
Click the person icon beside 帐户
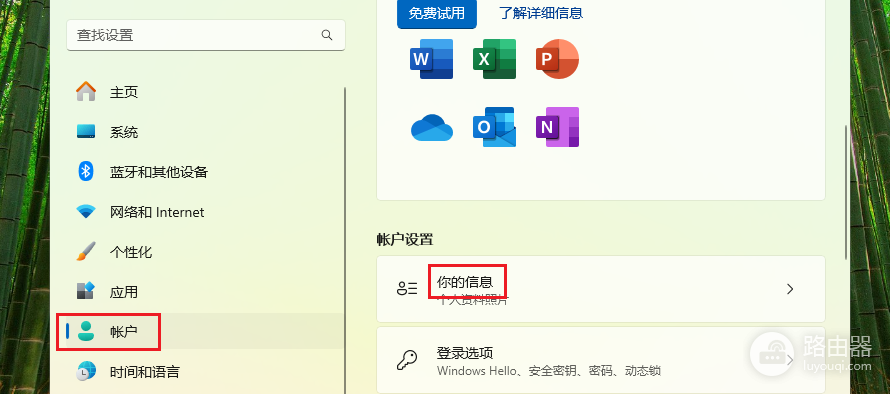86,331
